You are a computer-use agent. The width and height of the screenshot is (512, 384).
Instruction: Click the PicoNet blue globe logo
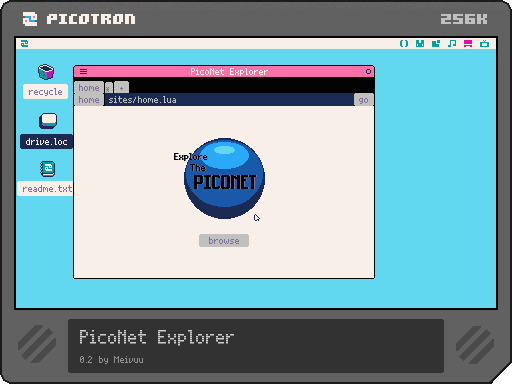point(224,178)
